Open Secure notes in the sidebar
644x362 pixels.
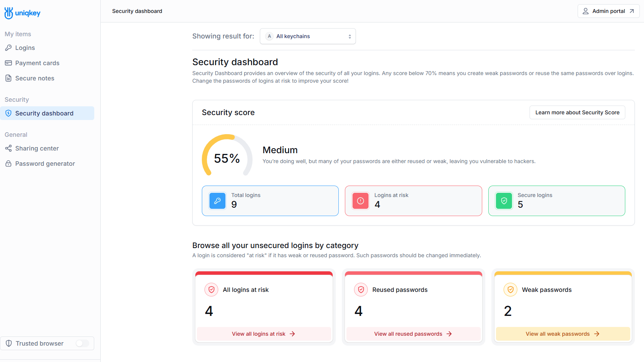click(x=47, y=78)
